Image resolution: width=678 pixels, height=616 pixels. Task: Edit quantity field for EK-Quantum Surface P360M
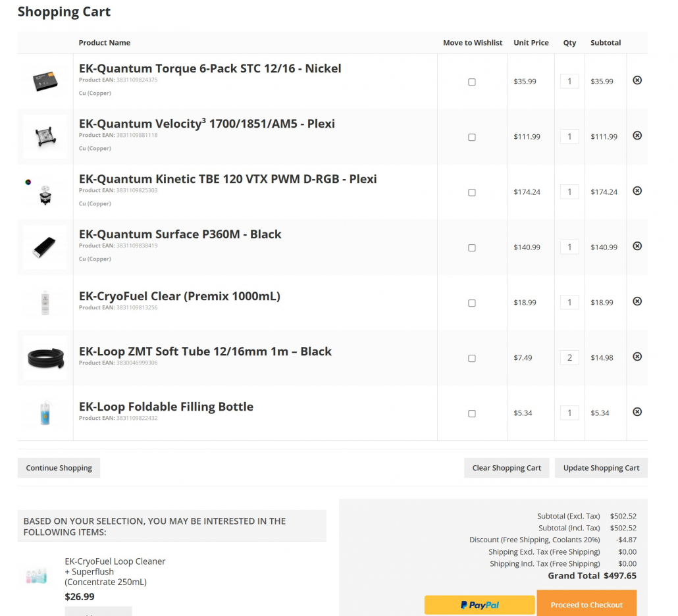[569, 247]
